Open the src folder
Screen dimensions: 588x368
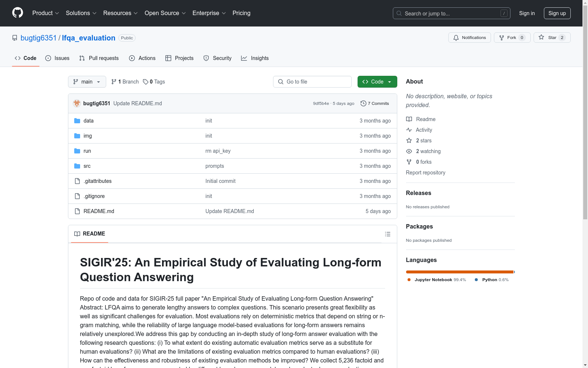pyautogui.click(x=87, y=166)
